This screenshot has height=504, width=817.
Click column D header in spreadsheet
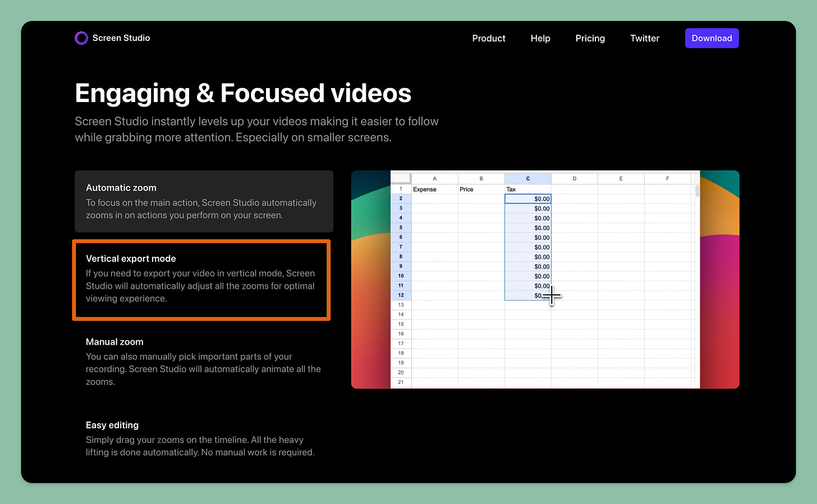tap(574, 178)
